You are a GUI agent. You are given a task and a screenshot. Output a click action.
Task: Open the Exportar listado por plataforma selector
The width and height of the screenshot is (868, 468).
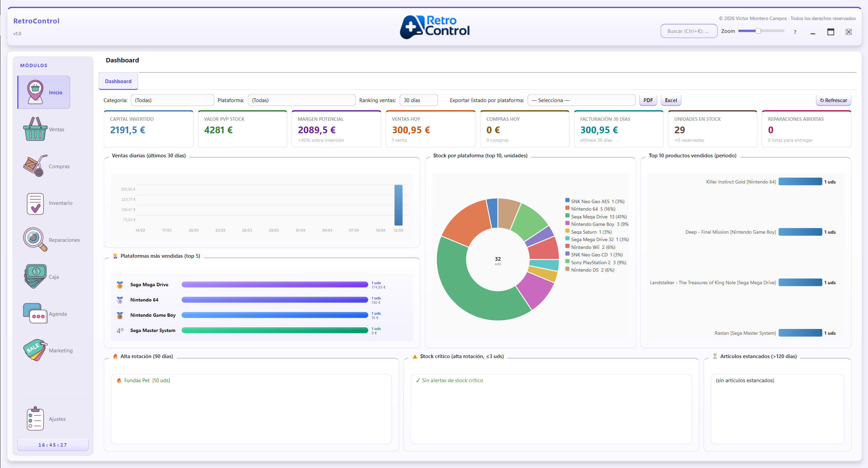pyautogui.click(x=581, y=100)
